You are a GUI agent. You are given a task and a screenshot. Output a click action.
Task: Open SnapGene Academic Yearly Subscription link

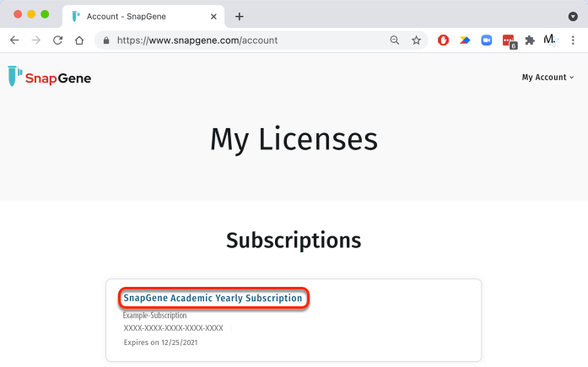point(213,298)
